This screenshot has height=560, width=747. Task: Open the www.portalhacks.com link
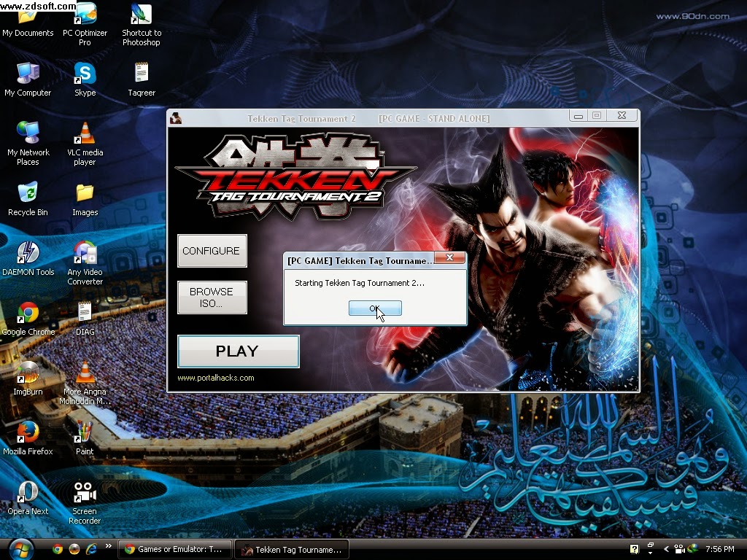[x=216, y=378]
